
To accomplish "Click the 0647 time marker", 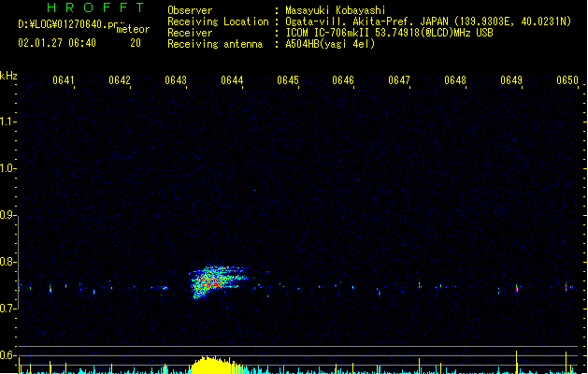I will (x=399, y=80).
